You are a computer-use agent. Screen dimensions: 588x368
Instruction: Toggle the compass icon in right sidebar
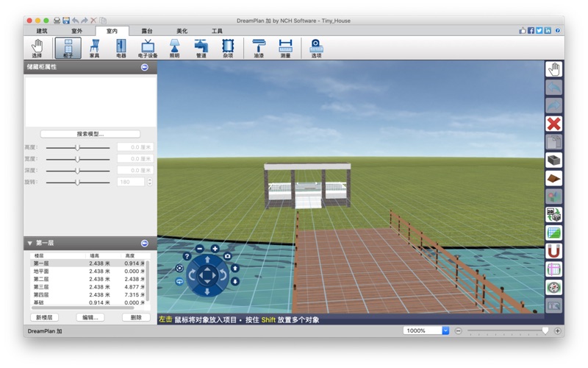[x=553, y=288]
